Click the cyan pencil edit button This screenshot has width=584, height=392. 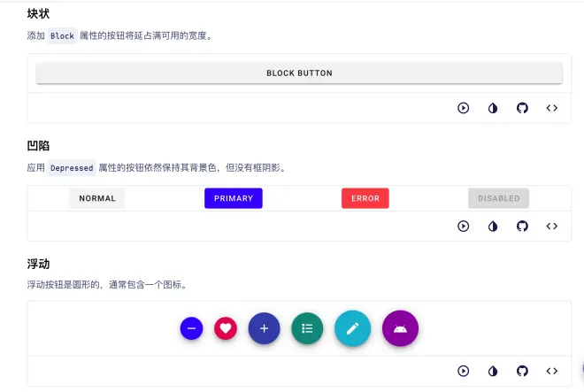[352, 328]
